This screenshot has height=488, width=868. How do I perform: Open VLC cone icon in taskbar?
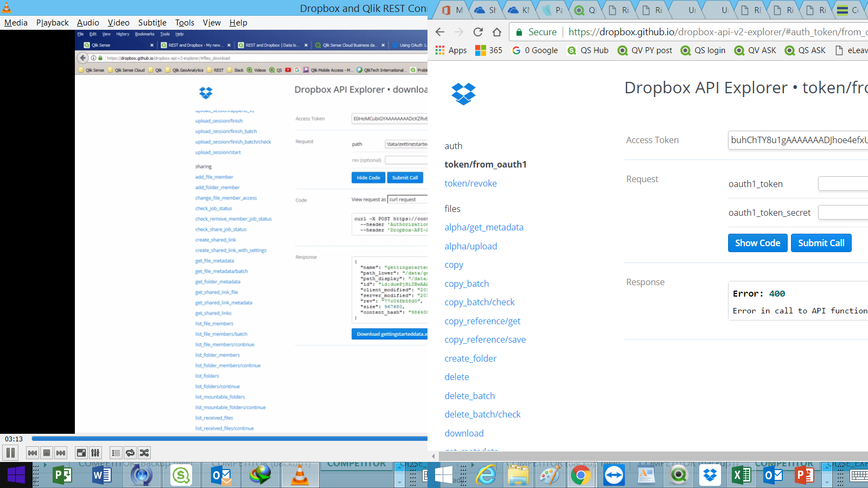pos(299,476)
